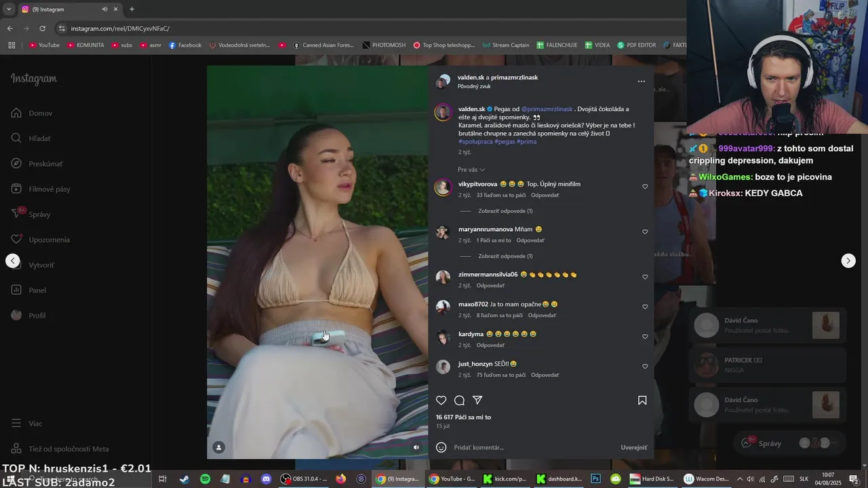The height and width of the screenshot is (488, 868).
Task: Open the YouTube bookmark
Action: tap(44, 45)
